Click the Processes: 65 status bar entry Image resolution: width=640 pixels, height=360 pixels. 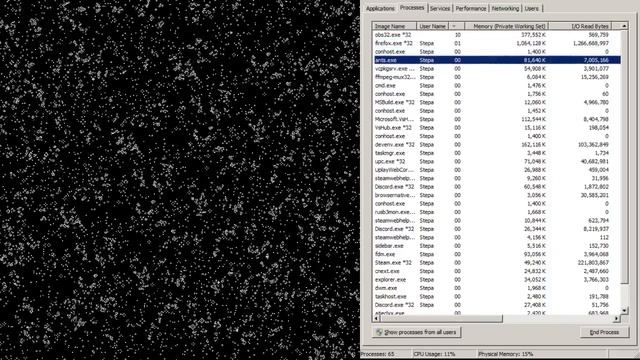point(377,354)
